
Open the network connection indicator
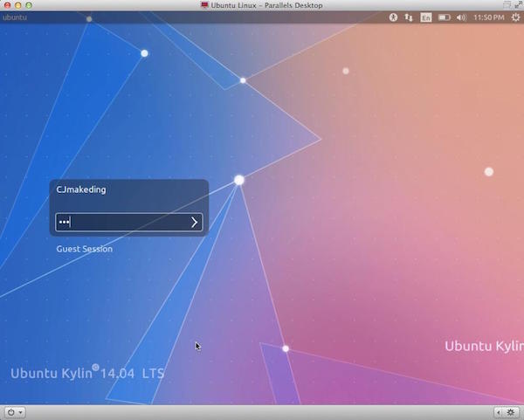[x=409, y=17]
